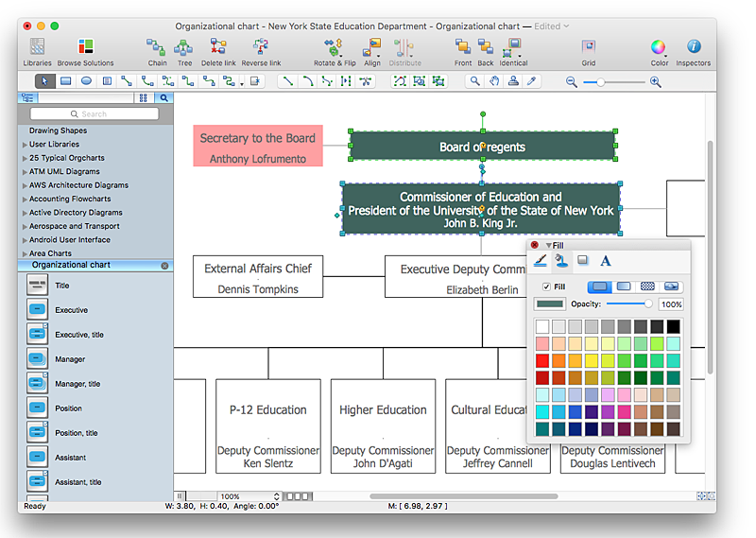The image size is (756, 538).
Task: Click the zoom in magnifier
Action: [655, 82]
